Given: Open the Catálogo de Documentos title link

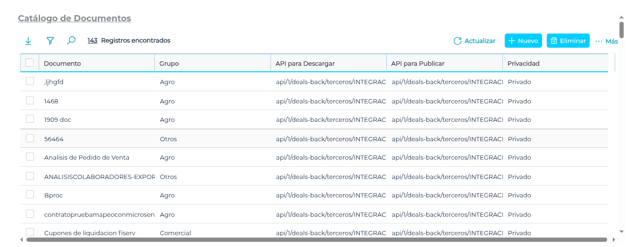Looking at the screenshot, I should tap(74, 18).
